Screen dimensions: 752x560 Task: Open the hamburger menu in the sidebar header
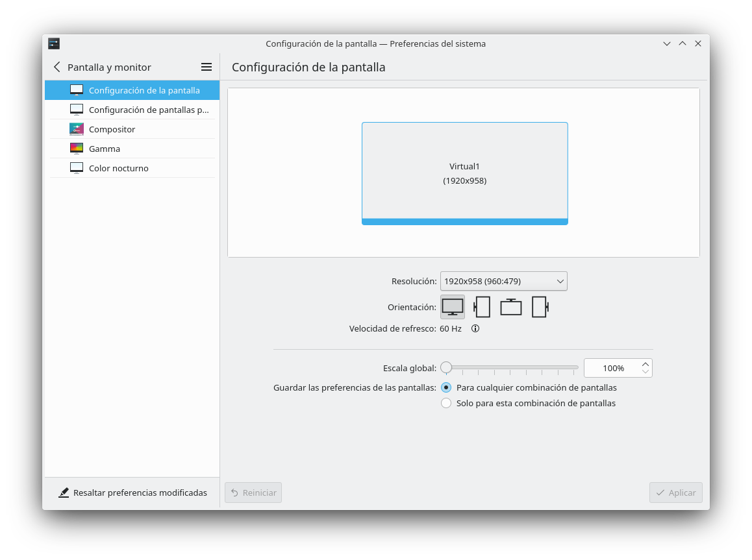pyautogui.click(x=207, y=67)
